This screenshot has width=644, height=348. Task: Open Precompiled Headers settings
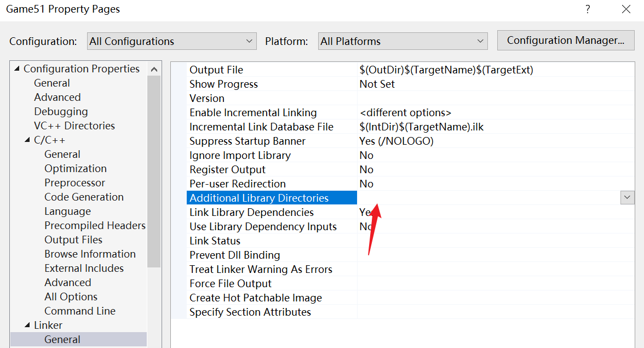coord(95,226)
